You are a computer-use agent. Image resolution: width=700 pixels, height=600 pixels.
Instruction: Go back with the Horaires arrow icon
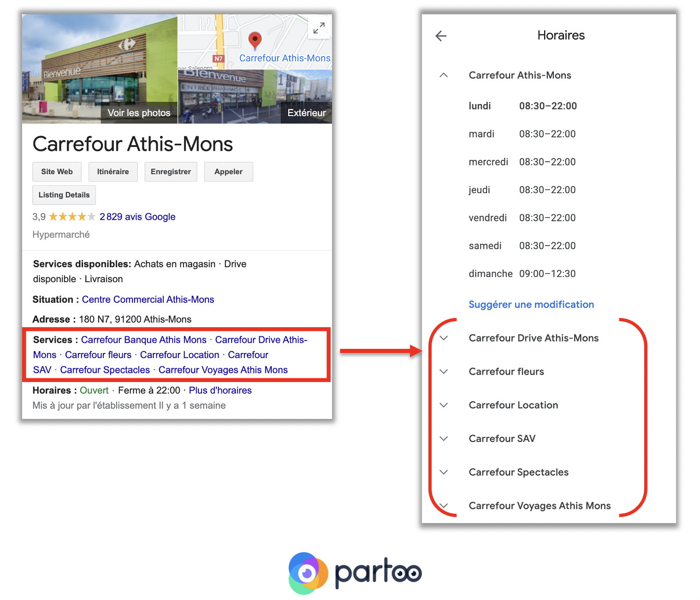tap(441, 36)
